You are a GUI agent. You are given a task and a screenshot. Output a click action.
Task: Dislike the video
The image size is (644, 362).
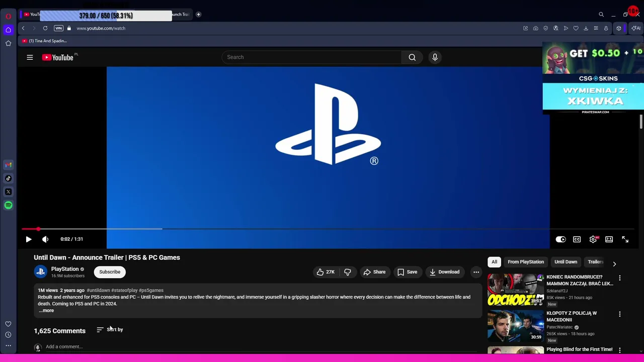click(x=348, y=272)
